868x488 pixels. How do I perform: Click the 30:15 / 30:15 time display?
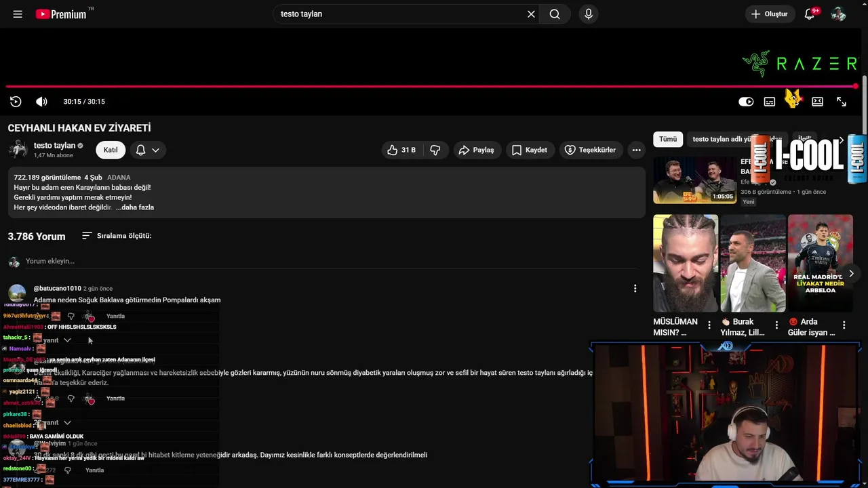click(84, 102)
